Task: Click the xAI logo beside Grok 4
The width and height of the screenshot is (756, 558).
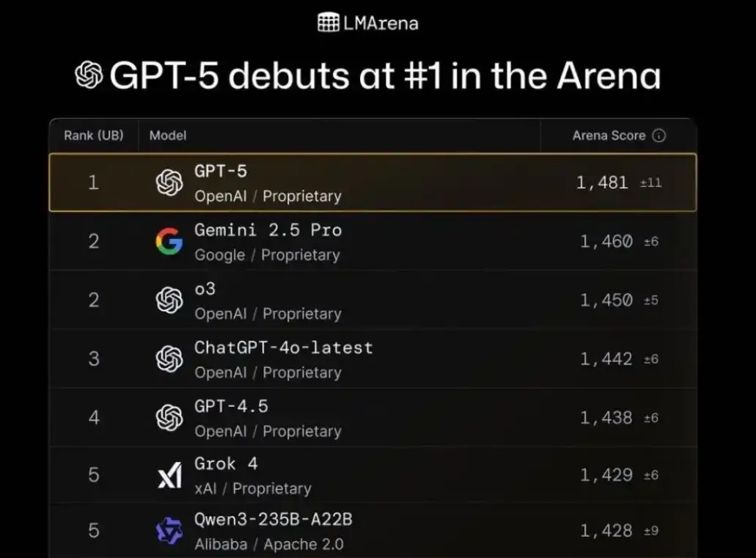Action: tap(169, 476)
